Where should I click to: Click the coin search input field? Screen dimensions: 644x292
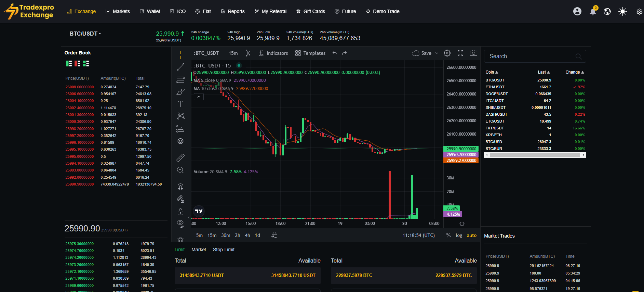535,56
